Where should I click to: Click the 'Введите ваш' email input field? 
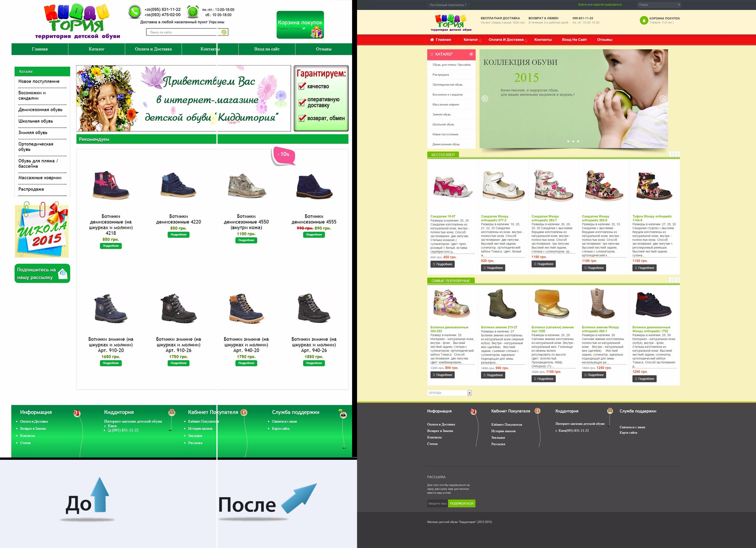[437, 503]
